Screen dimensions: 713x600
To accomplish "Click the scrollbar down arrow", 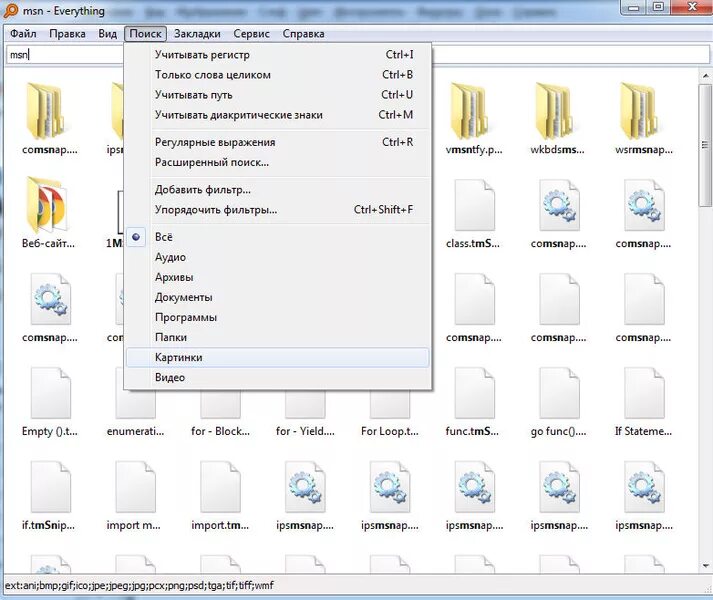I will [705, 566].
